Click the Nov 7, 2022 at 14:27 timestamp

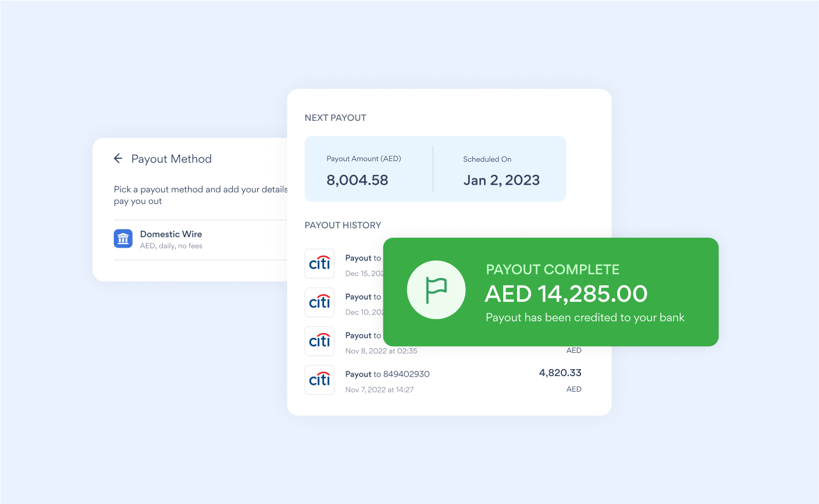379,389
